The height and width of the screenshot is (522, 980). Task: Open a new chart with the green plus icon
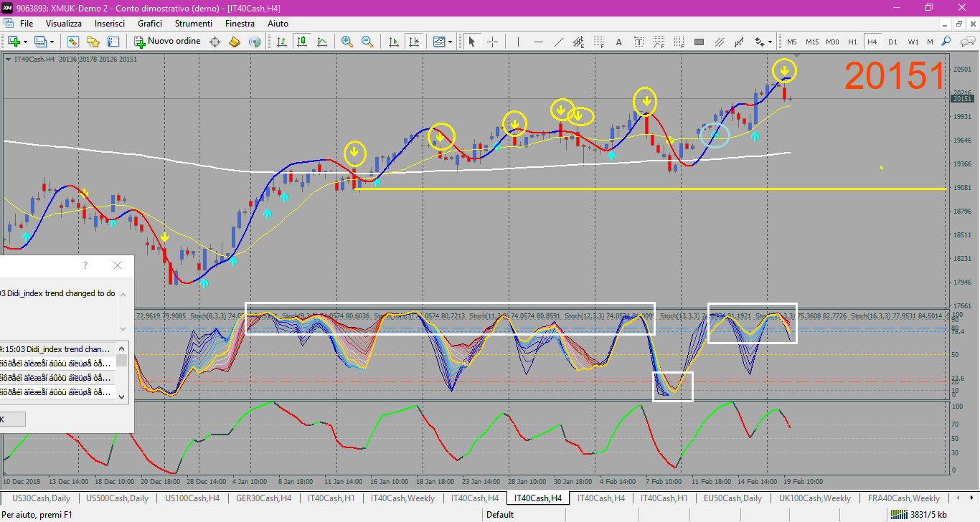13,42
